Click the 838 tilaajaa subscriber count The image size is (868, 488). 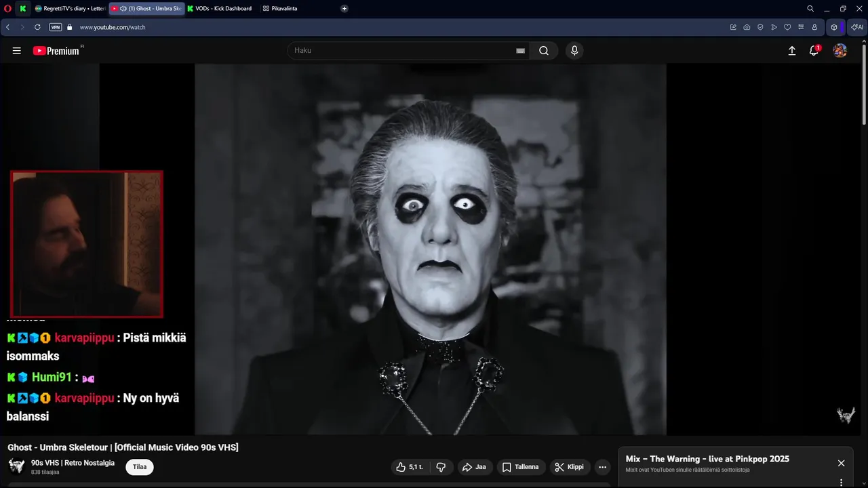coord(45,472)
